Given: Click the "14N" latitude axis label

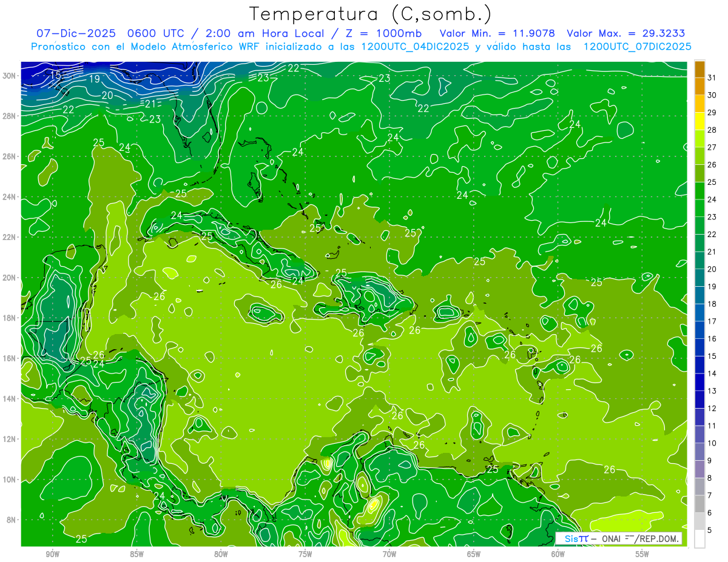Looking at the screenshot, I should coord(10,398).
